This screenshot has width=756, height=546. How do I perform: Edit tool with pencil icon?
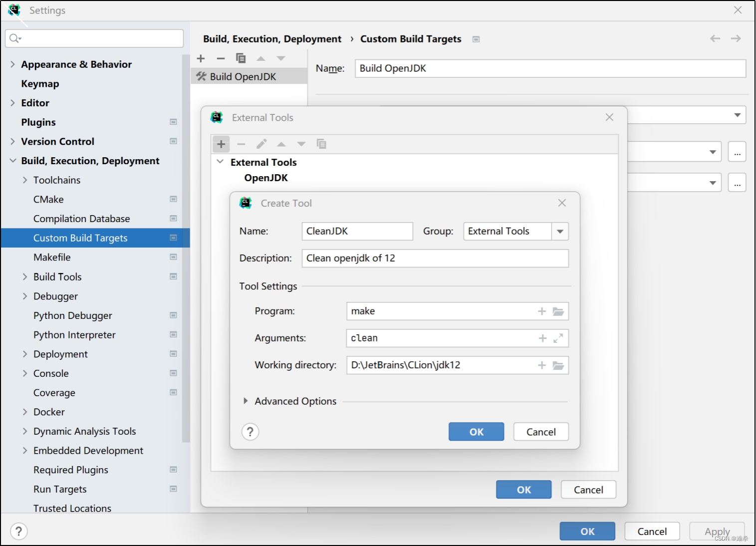[x=261, y=144]
